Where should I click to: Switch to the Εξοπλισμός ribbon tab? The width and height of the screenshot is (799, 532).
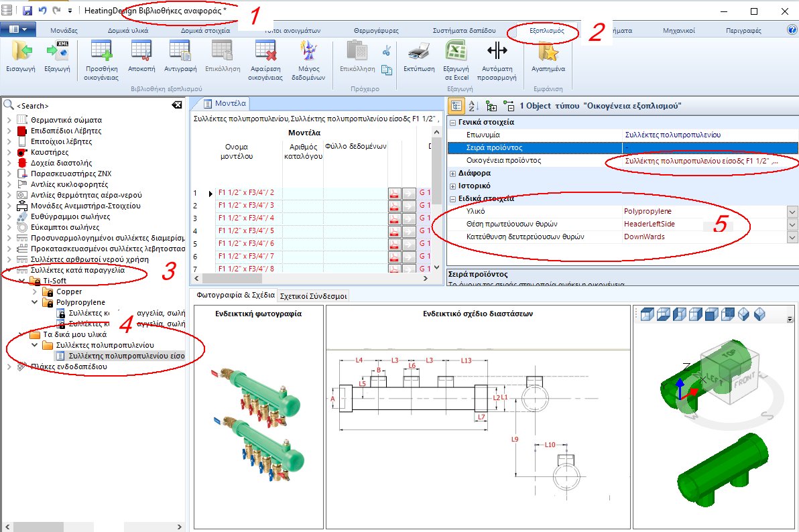click(545, 29)
